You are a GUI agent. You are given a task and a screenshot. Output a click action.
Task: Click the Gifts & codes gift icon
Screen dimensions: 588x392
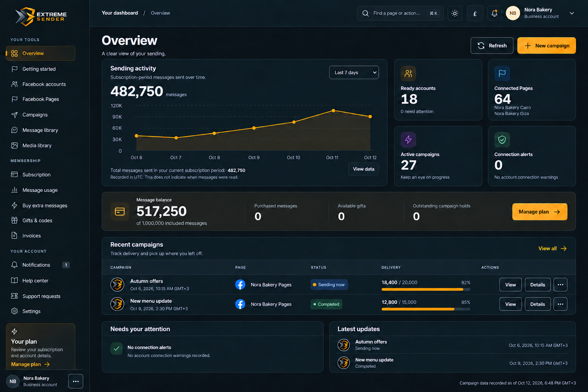click(15, 220)
